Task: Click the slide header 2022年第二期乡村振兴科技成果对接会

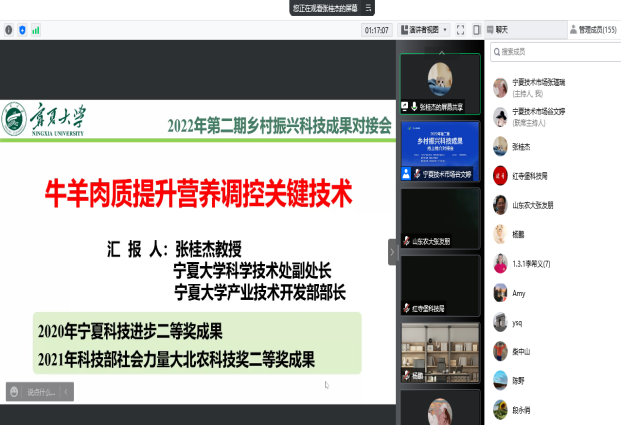Action: (279, 126)
